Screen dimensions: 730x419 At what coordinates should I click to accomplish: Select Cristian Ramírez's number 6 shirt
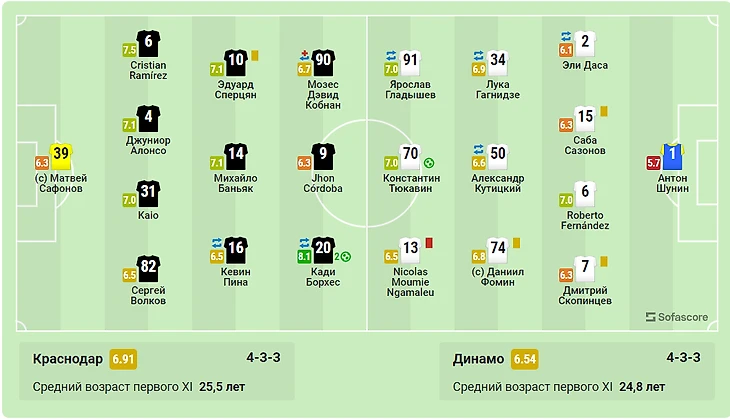pyautogui.click(x=149, y=44)
